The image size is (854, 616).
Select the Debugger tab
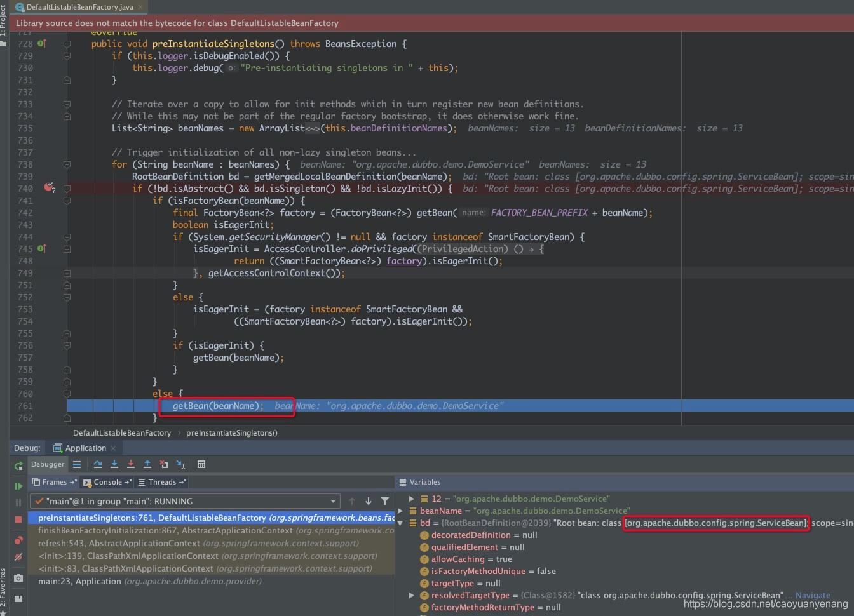pos(48,464)
